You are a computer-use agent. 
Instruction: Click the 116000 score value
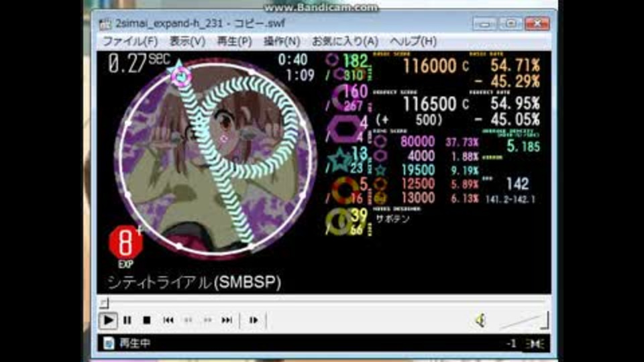pyautogui.click(x=429, y=66)
